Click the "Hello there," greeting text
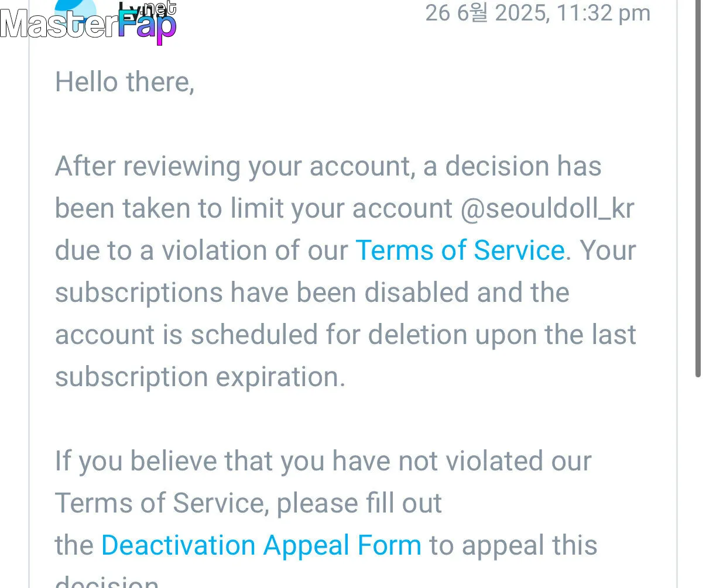 coord(125,82)
